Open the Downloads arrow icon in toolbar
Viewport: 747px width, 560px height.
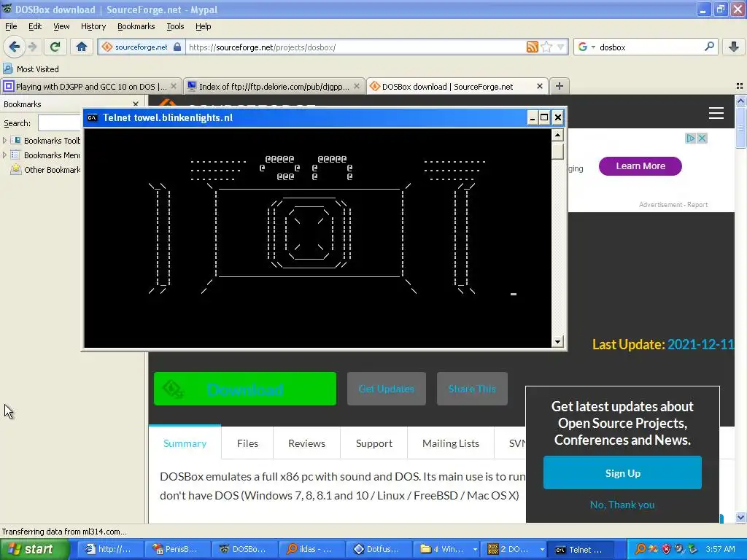point(734,47)
